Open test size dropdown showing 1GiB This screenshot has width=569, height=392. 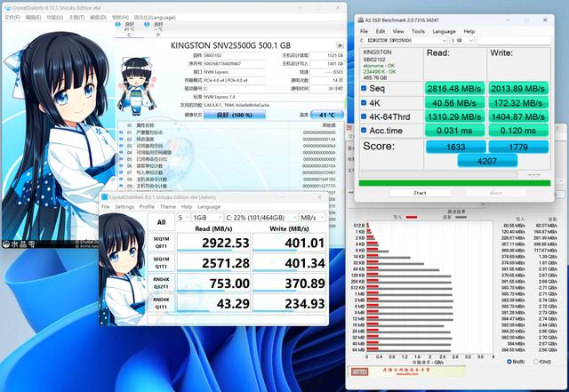[x=207, y=218]
